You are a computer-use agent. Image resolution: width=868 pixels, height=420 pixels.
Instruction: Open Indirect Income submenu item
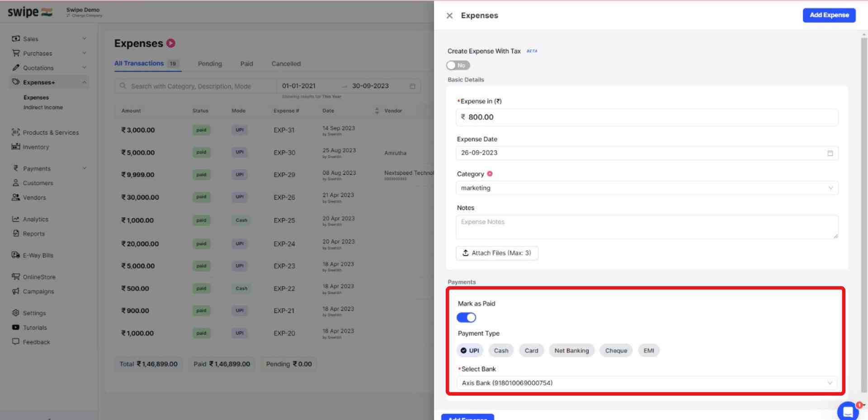(x=43, y=107)
